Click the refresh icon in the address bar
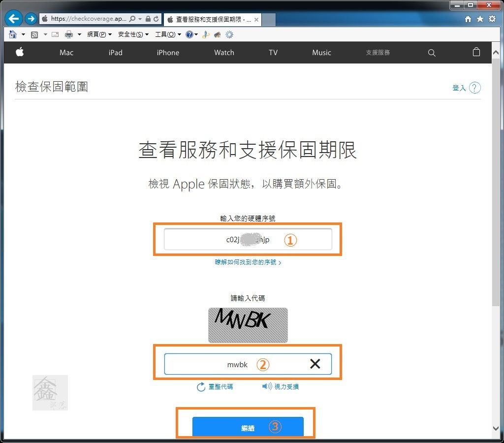This screenshot has width=504, height=443. pos(156,19)
